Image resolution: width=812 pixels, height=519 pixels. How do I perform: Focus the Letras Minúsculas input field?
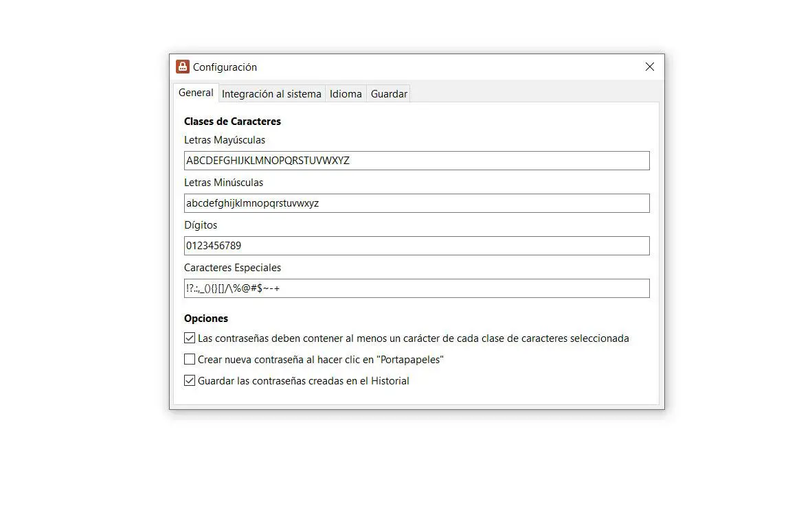point(416,203)
